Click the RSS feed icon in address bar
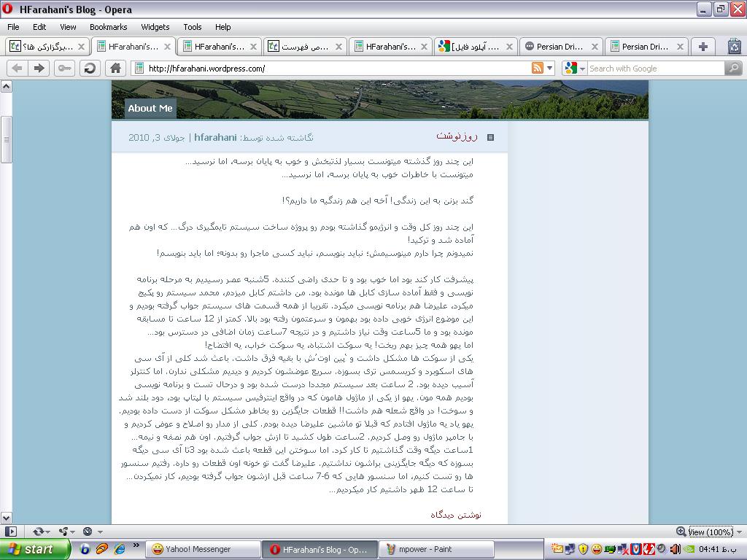Screen dimensions: 747x560 tap(538, 68)
